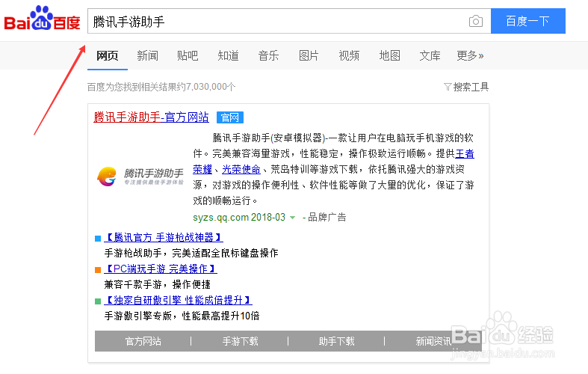588x374 pixels.
Task: Go to the 知道 tab
Action: pyautogui.click(x=228, y=56)
